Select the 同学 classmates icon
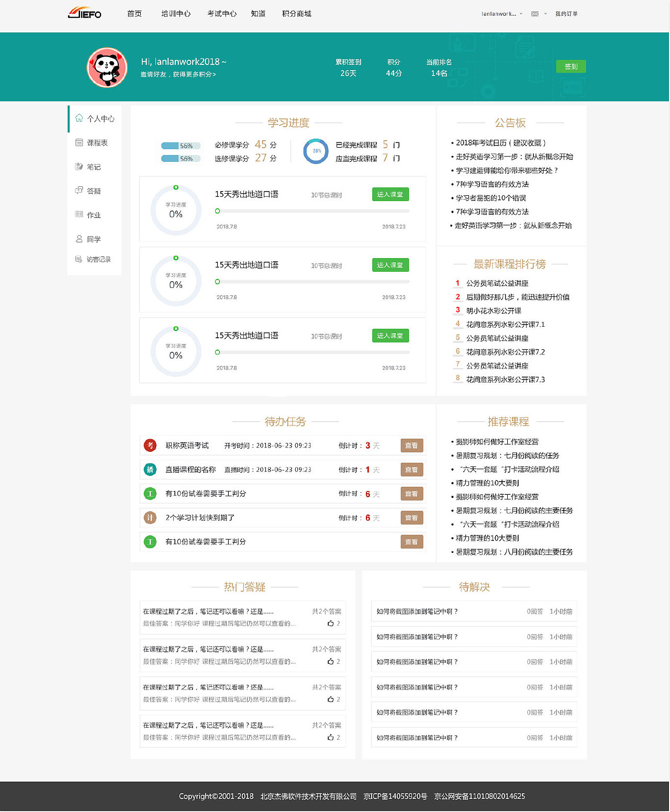Viewport: 670px width, 812px height. click(79, 239)
